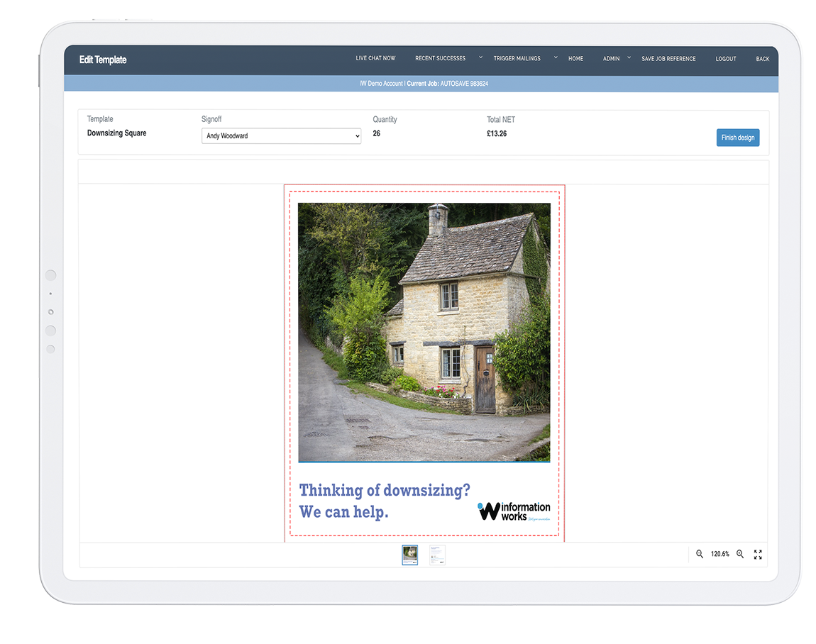Open the Signoff dropdown showing Andy Woodward

[281, 135]
